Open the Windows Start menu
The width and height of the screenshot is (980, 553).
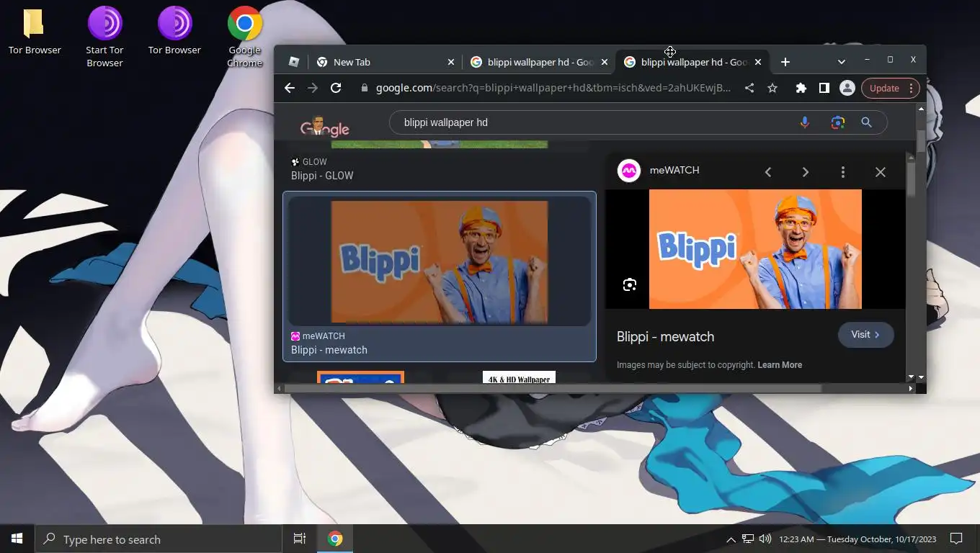(17, 539)
